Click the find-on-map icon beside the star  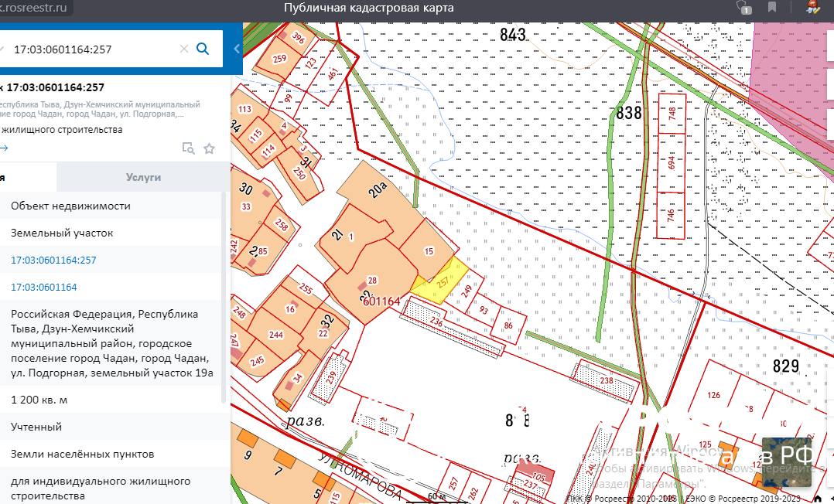click(188, 148)
